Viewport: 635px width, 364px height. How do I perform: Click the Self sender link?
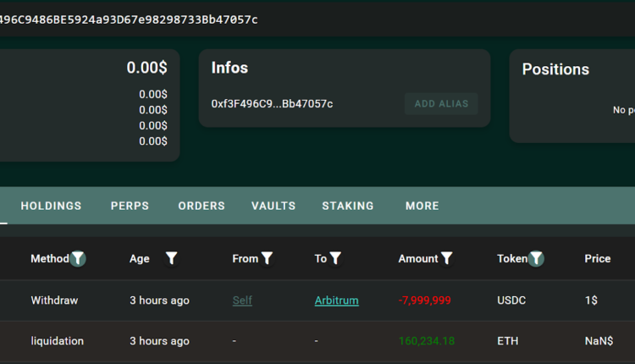[x=242, y=301]
